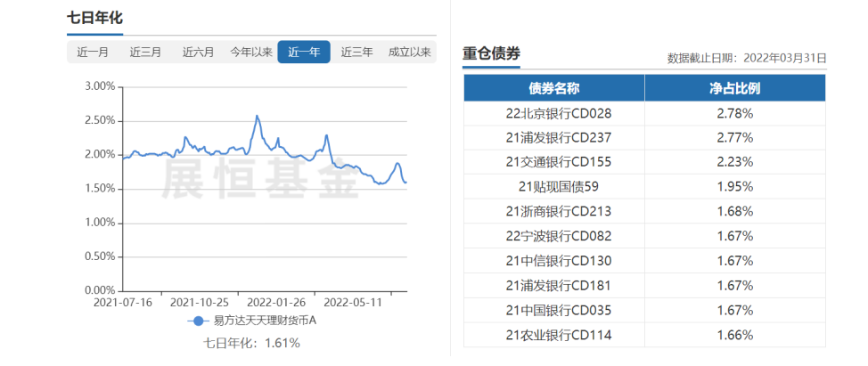Switch chart to 近三年
The image size is (868, 366).
pyautogui.click(x=356, y=52)
